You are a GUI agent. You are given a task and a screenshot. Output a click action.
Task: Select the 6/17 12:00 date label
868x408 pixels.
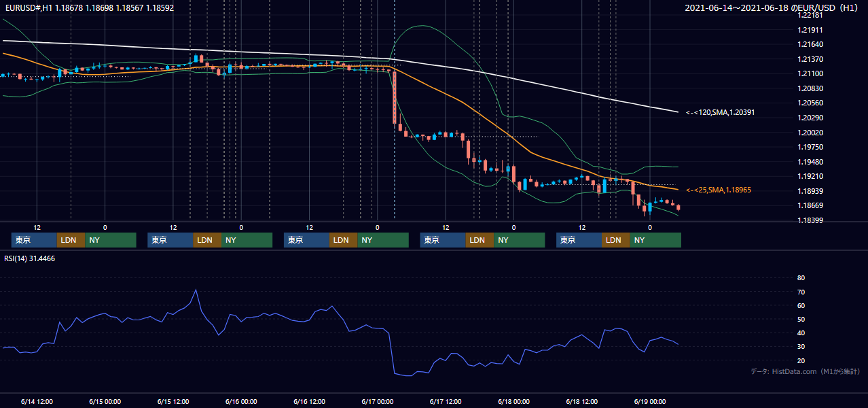446,402
